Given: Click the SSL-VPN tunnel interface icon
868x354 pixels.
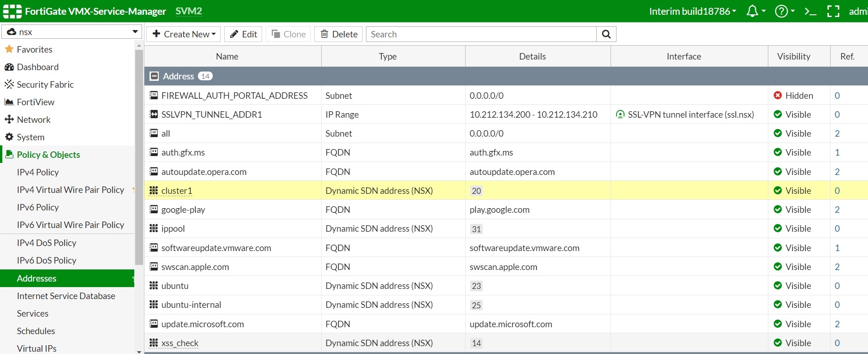Looking at the screenshot, I should point(620,114).
